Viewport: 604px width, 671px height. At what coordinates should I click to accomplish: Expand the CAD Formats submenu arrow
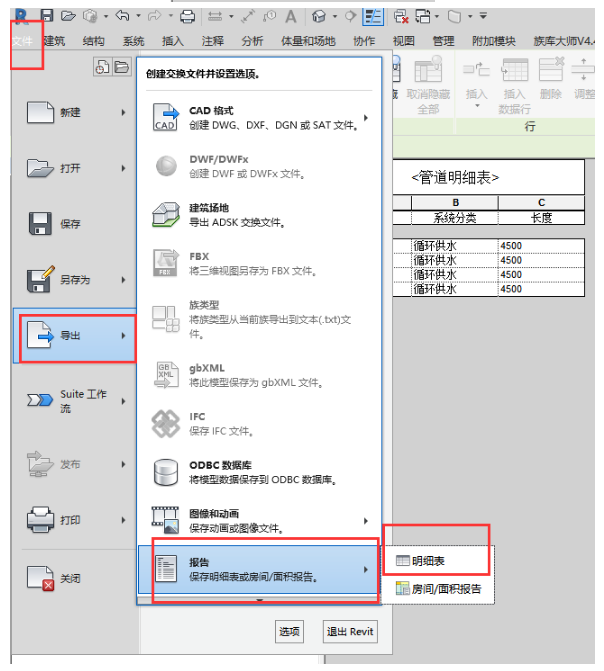click(x=366, y=118)
